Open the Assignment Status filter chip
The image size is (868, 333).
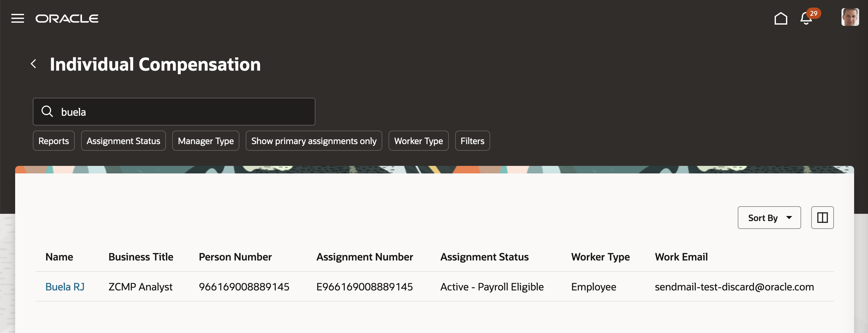click(123, 141)
